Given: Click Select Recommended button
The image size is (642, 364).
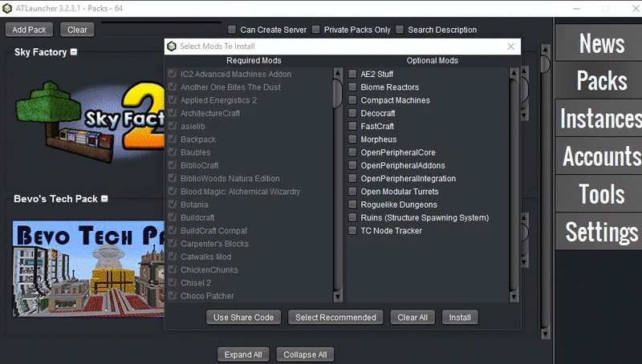Looking at the screenshot, I should (335, 317).
